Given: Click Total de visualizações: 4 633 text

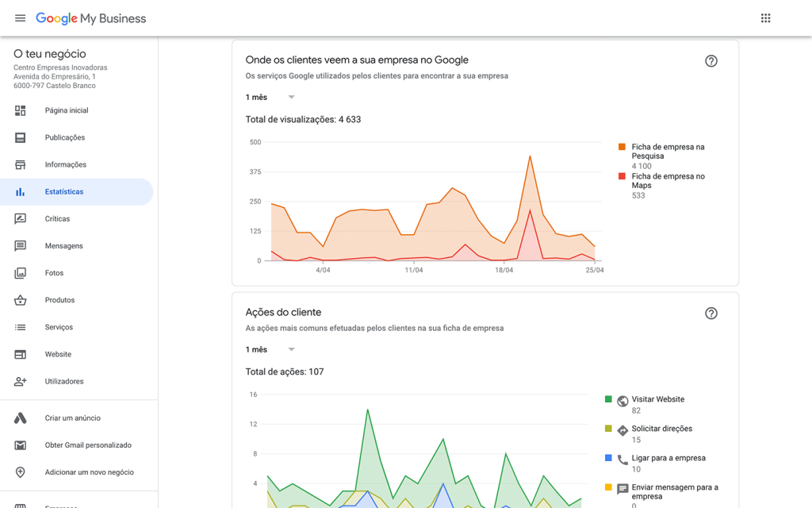Looking at the screenshot, I should [x=303, y=119].
